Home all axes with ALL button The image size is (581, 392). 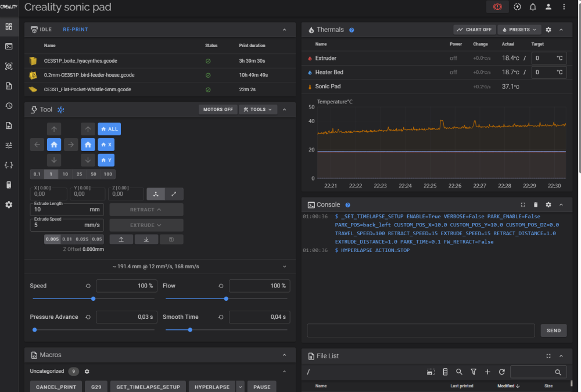tap(109, 129)
